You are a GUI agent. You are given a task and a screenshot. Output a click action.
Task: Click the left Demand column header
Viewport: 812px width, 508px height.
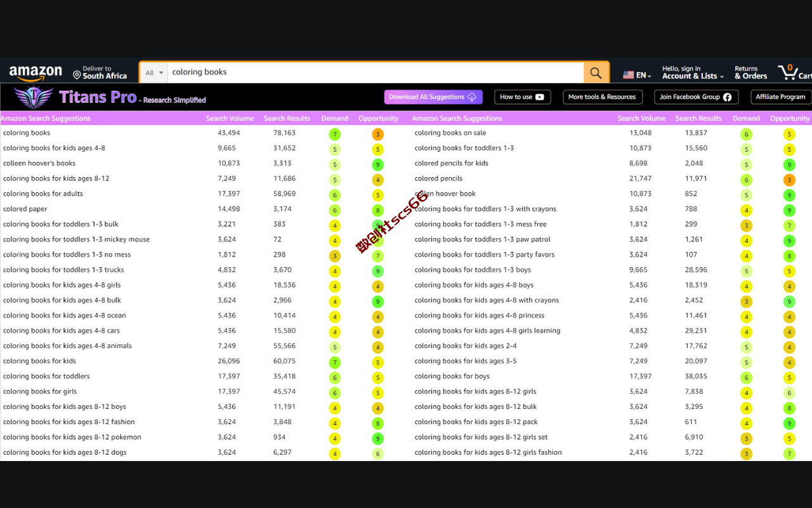334,118
